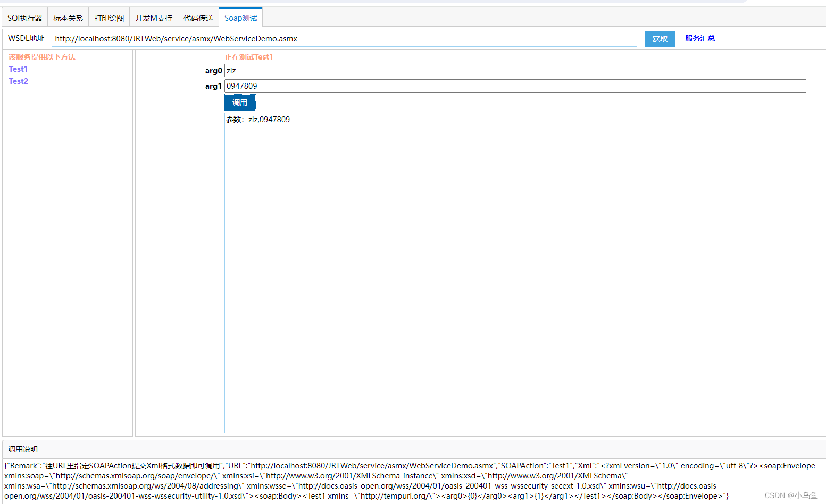The image size is (826, 504).
Task: Select the Test1 method
Action: [x=18, y=69]
